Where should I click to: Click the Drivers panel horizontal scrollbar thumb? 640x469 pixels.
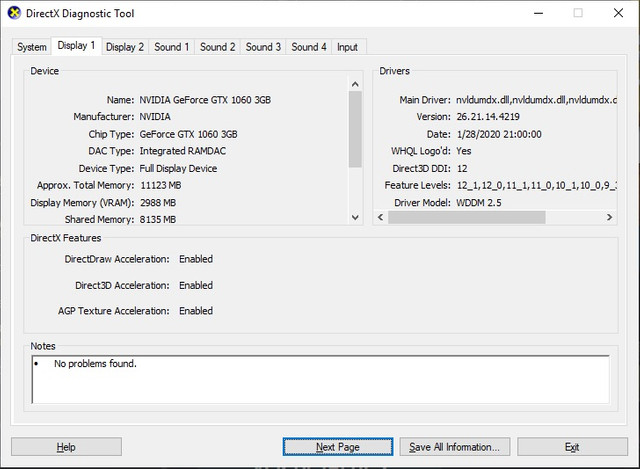(467, 217)
